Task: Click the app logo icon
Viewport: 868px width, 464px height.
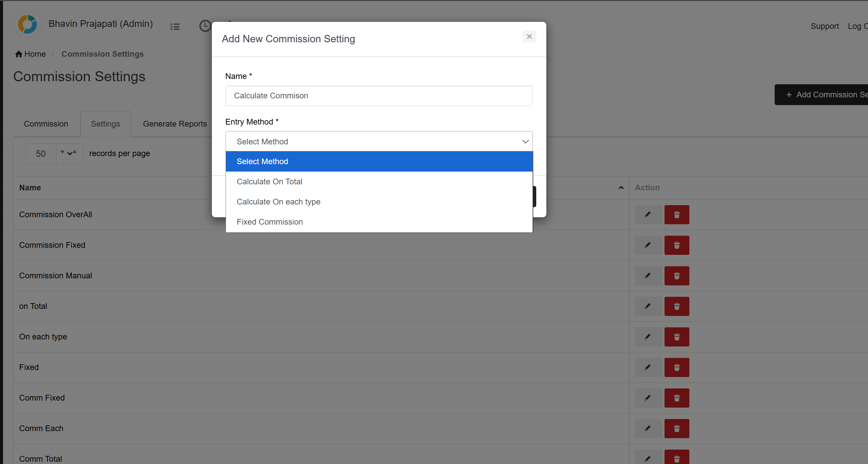Action: [28, 24]
